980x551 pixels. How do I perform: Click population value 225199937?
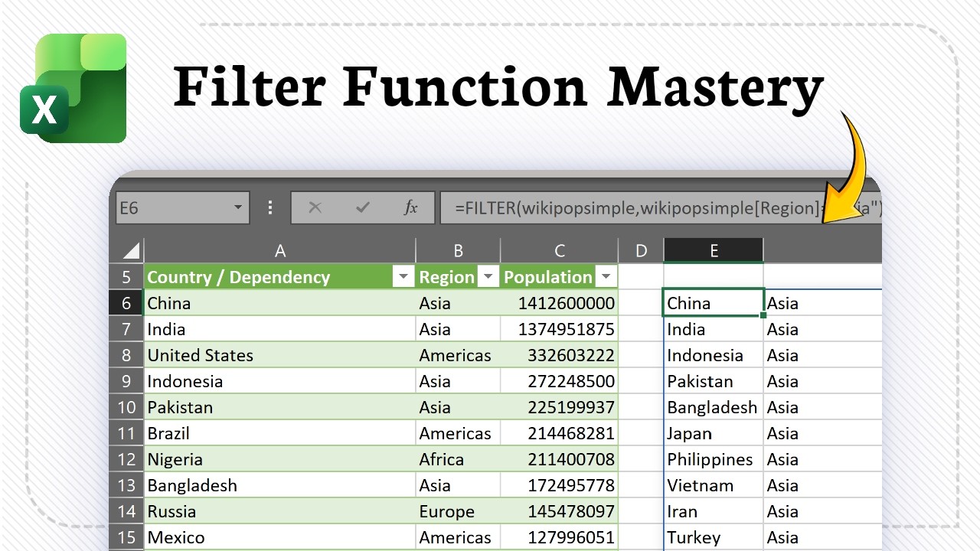coord(560,407)
